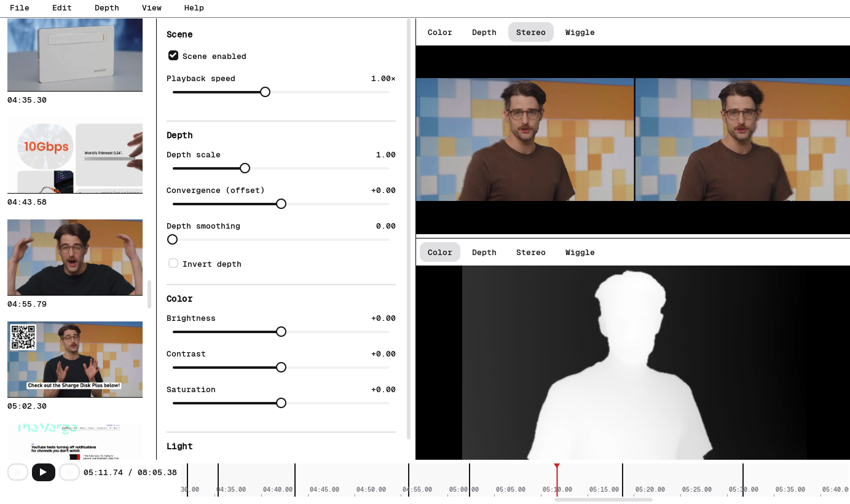
Task: Click the 04:55.79 timestamp label
Action: click(27, 304)
